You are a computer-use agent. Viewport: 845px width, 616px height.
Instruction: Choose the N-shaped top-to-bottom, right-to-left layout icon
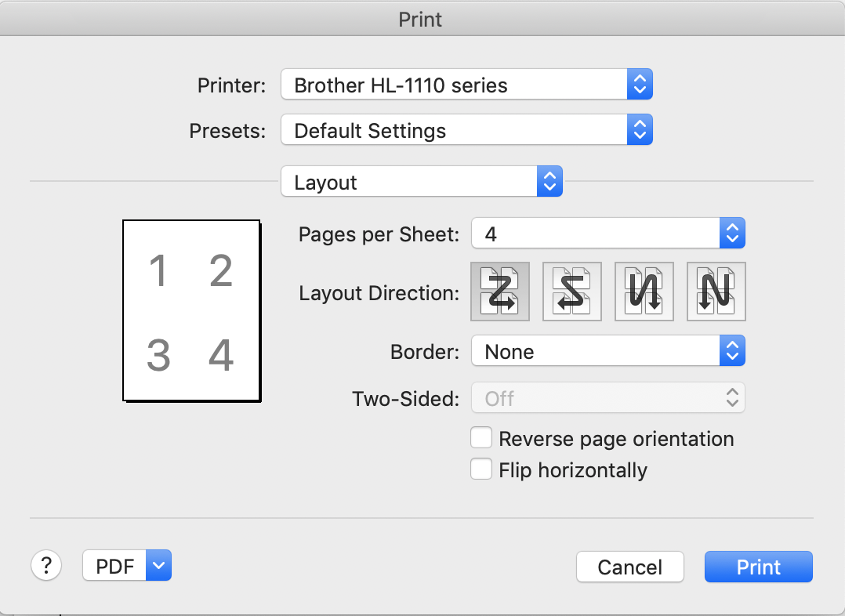coord(716,292)
